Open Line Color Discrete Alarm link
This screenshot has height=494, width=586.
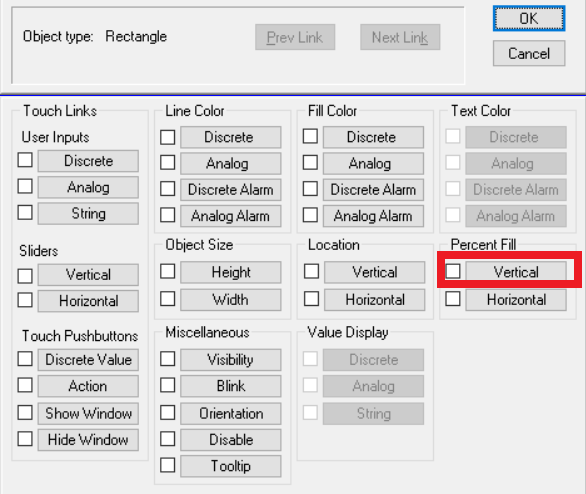(231, 190)
